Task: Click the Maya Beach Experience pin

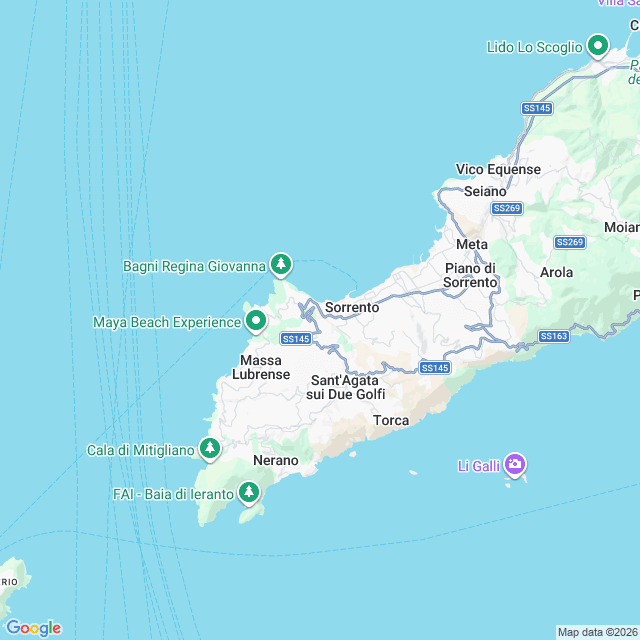Action: click(256, 322)
